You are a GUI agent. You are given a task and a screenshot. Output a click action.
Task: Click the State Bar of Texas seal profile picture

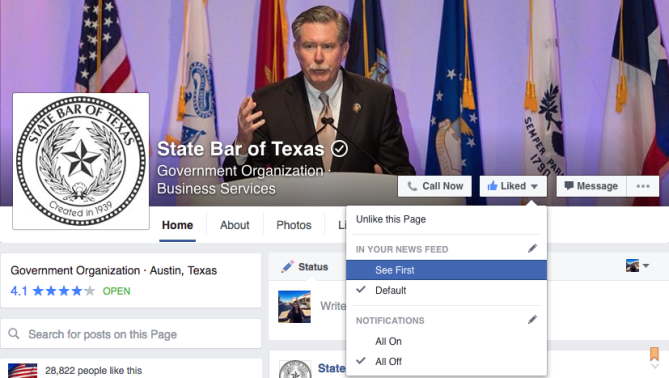pyautogui.click(x=81, y=161)
